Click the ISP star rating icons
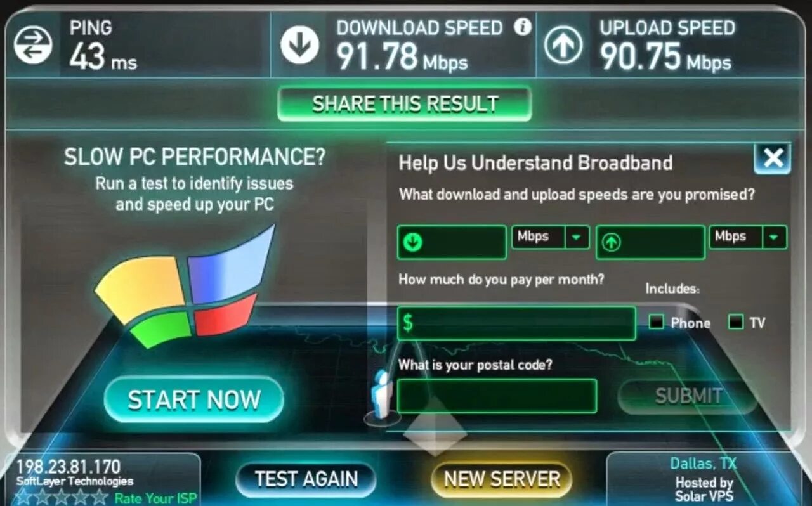Screen dimensions: 812x506 [x=61, y=496]
